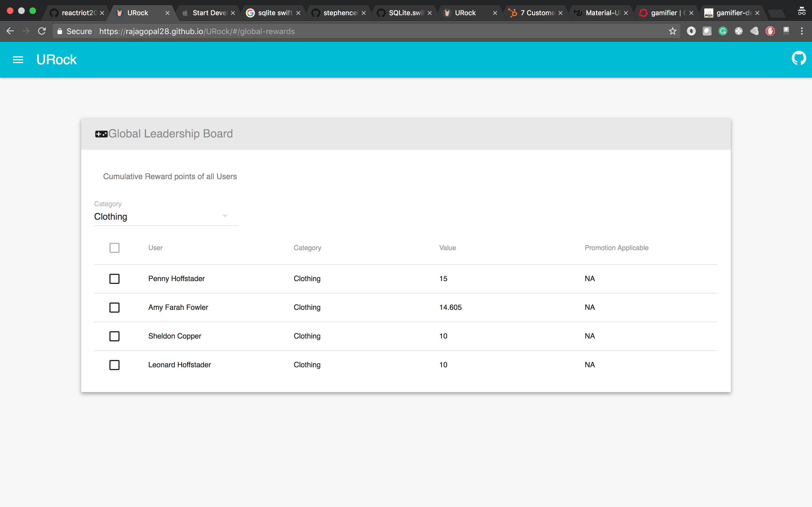Reload the page with refresh icon
The image size is (812, 507).
click(42, 31)
